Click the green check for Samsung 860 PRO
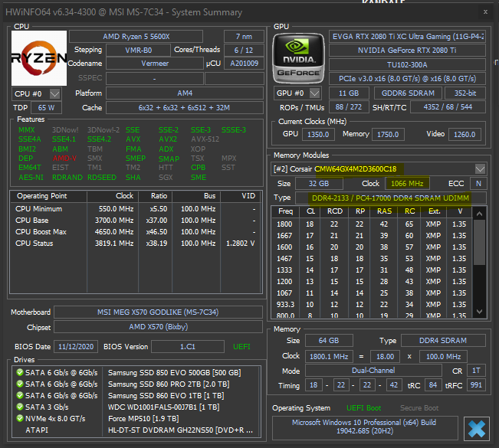499x448 pixels. (x=20, y=384)
